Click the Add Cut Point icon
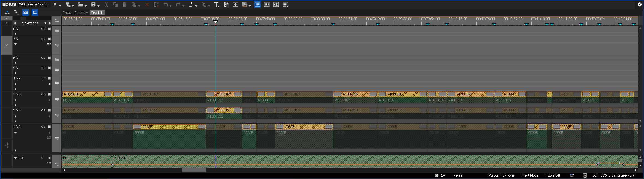This screenshot has height=179, width=644. click(x=191, y=4)
